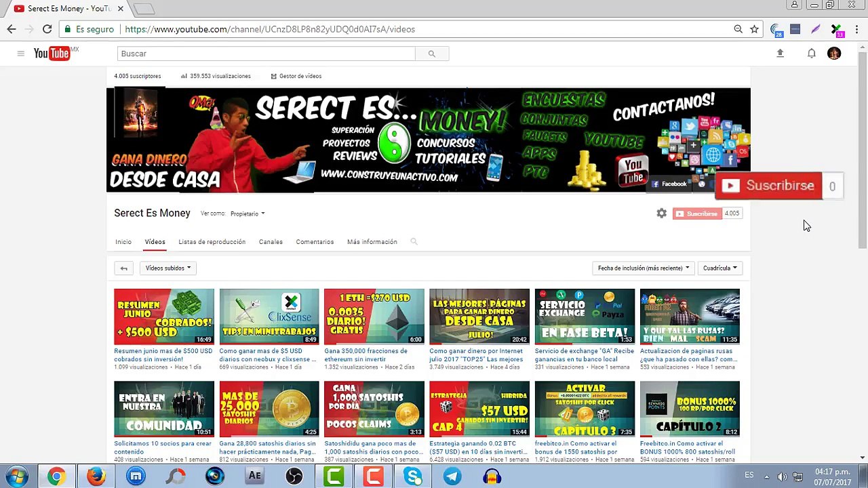868x488 pixels.
Task: Expand the 'Vídeos subidos' filter dropdown
Action: pos(168,268)
